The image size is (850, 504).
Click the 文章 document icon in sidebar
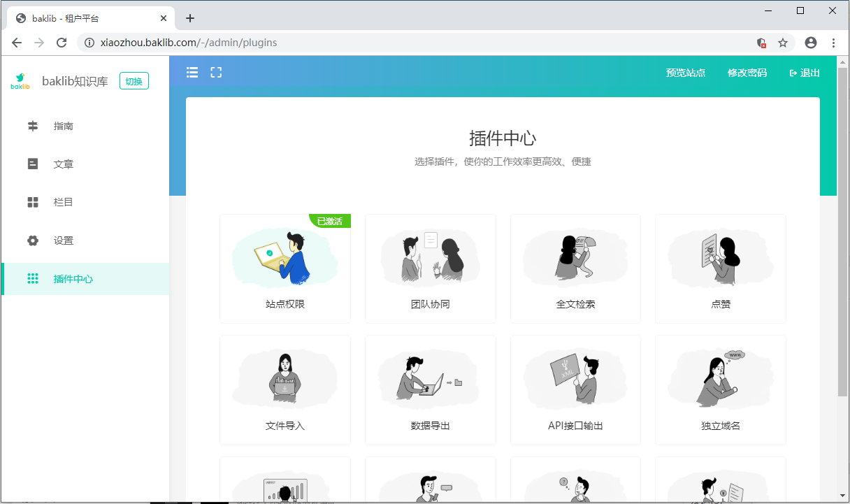33,164
